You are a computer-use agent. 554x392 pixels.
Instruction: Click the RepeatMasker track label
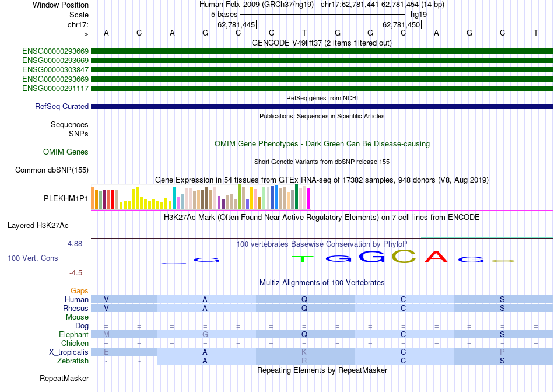pos(64,378)
